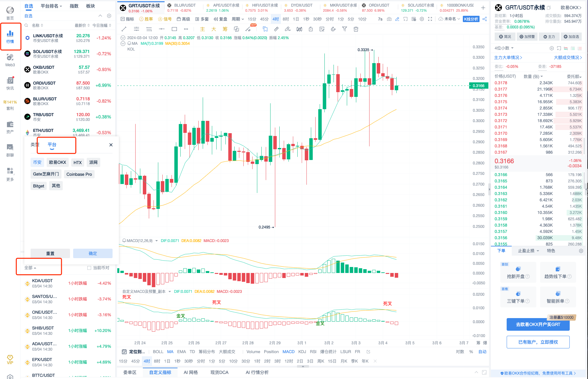Open 自定义MACD及预警_副本 dropdown arrow

pos(170,292)
